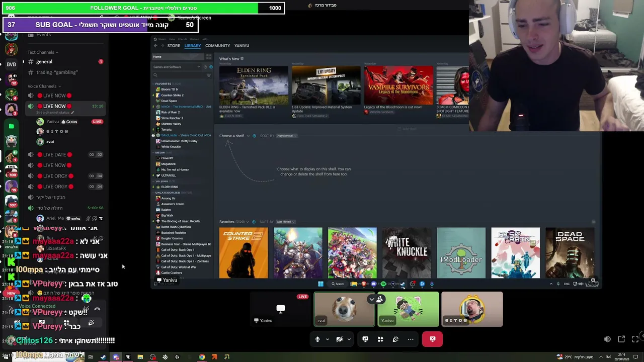
Task: Click Steam's forward navigation arrow
Action: point(162,46)
